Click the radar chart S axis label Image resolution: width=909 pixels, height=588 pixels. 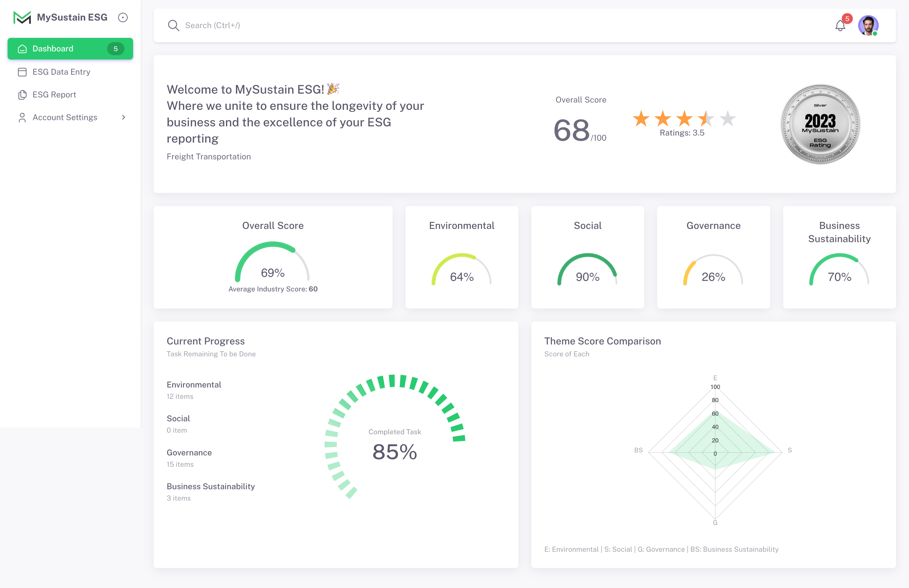click(x=789, y=450)
